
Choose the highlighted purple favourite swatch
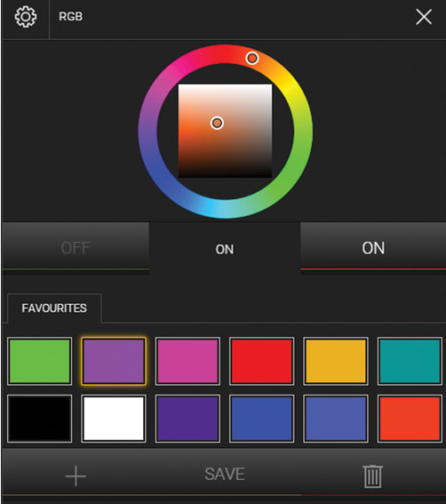pos(114,361)
